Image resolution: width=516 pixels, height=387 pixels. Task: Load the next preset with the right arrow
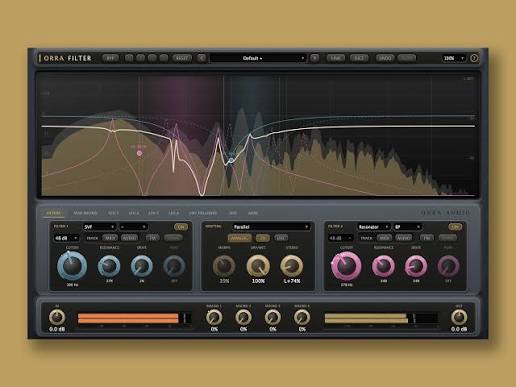[x=314, y=58]
